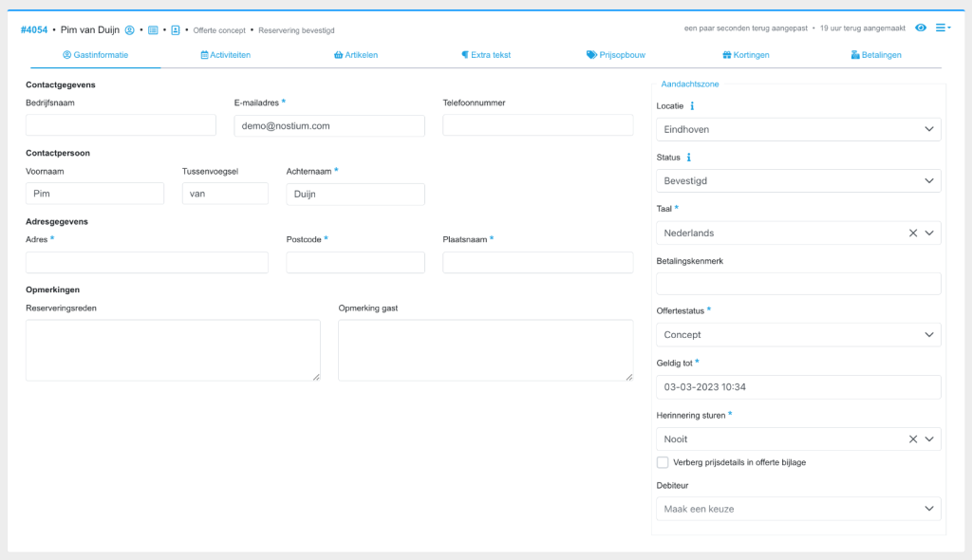Click the info icon next to Locatie
972x560 pixels.
tap(692, 105)
